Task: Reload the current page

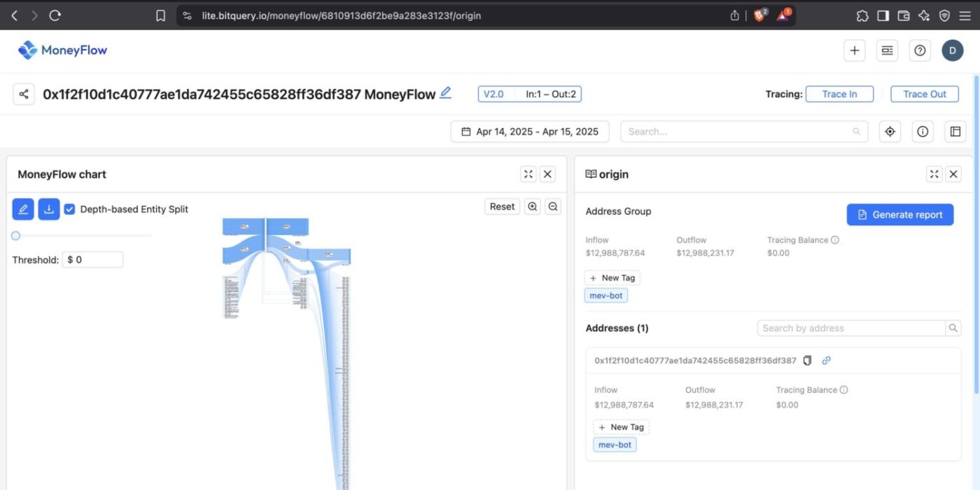Action: click(x=55, y=15)
